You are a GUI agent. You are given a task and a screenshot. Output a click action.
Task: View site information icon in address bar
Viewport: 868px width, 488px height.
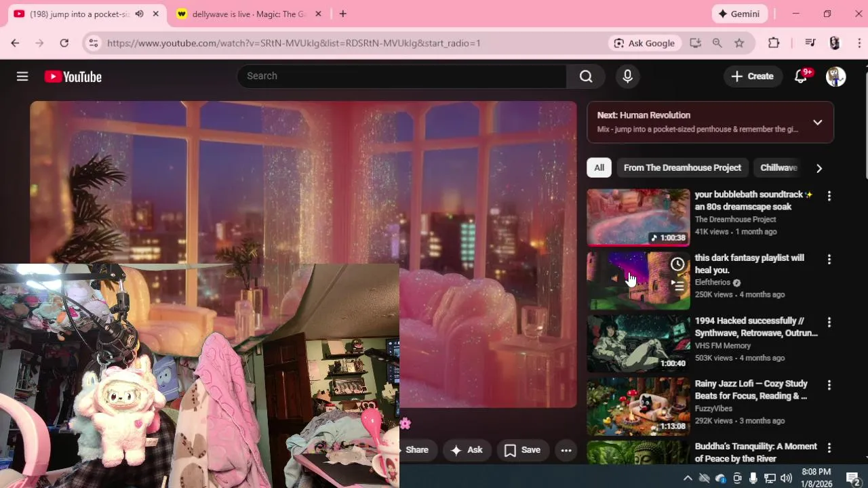point(94,43)
